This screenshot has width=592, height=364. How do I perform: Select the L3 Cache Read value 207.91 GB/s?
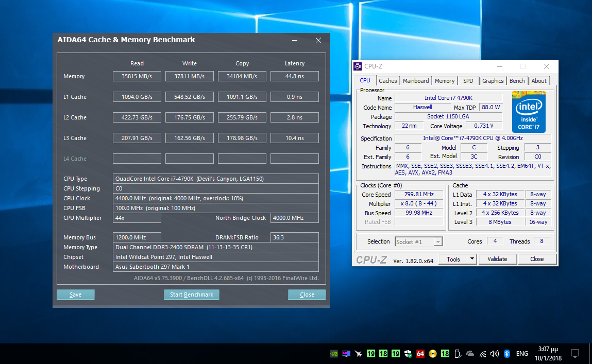click(137, 138)
